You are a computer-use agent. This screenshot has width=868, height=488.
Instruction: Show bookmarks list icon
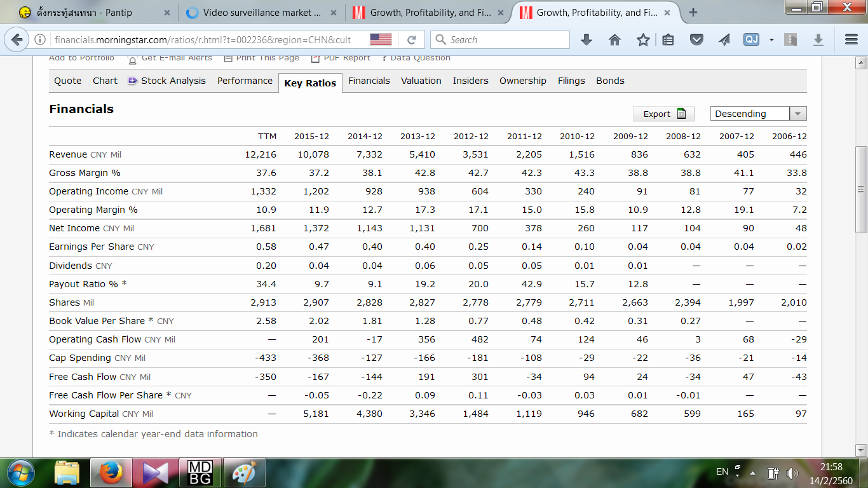[x=668, y=40]
